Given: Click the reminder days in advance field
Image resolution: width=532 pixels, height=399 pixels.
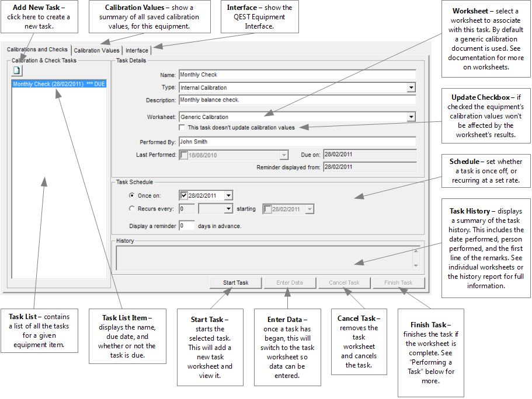Looking at the screenshot, I should [x=186, y=226].
